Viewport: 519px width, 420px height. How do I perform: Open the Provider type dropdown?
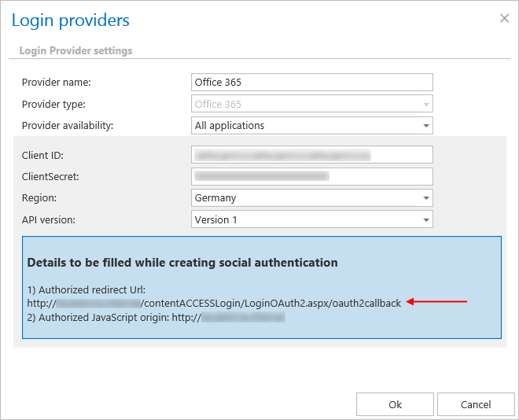[x=312, y=104]
